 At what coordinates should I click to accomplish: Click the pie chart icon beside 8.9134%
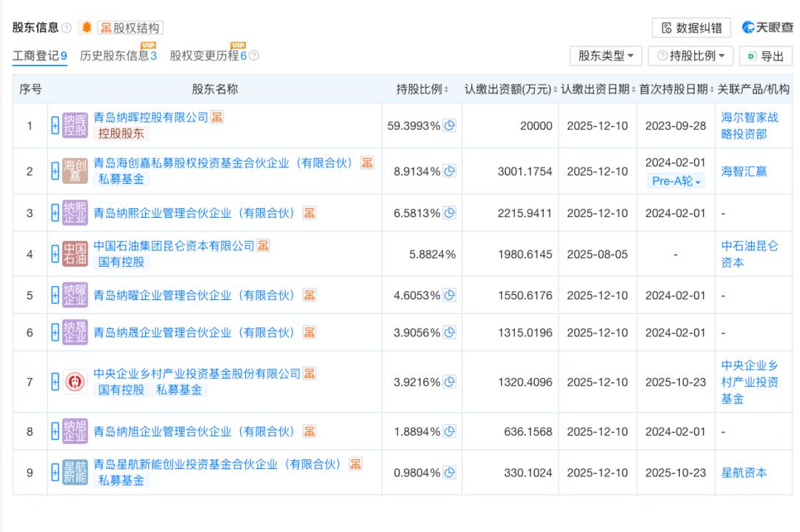pos(449,171)
